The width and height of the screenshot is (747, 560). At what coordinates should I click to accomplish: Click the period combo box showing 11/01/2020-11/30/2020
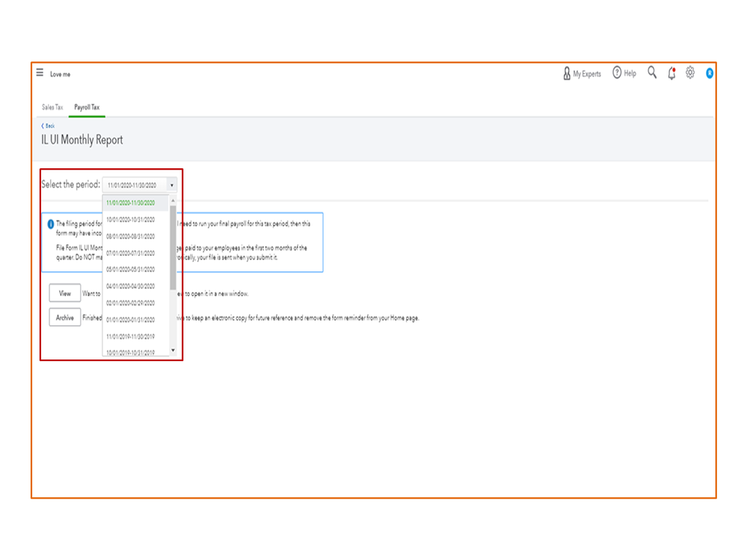click(x=140, y=185)
